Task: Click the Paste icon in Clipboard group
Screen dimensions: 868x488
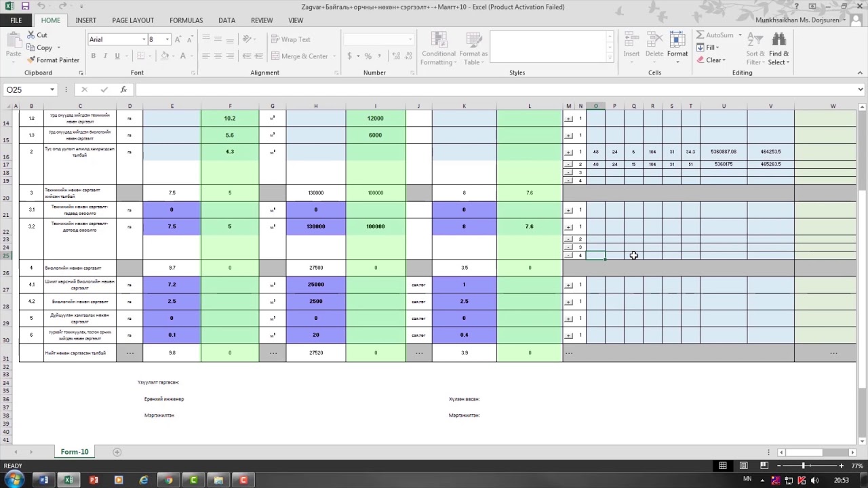Action: tap(13, 41)
